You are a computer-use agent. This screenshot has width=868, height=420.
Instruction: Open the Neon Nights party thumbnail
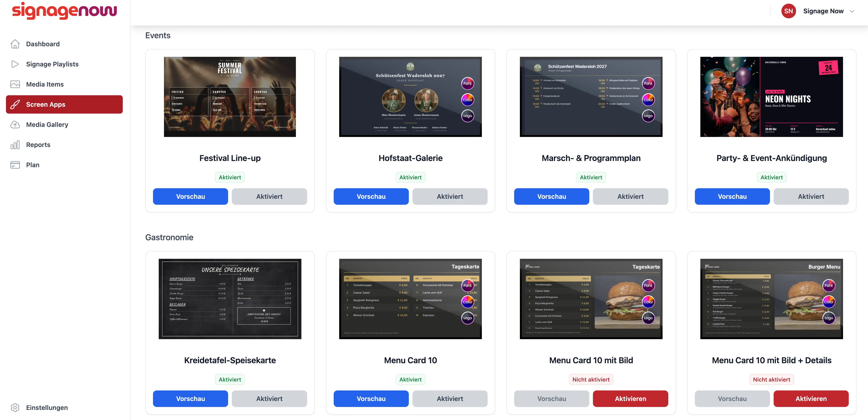[771, 97]
